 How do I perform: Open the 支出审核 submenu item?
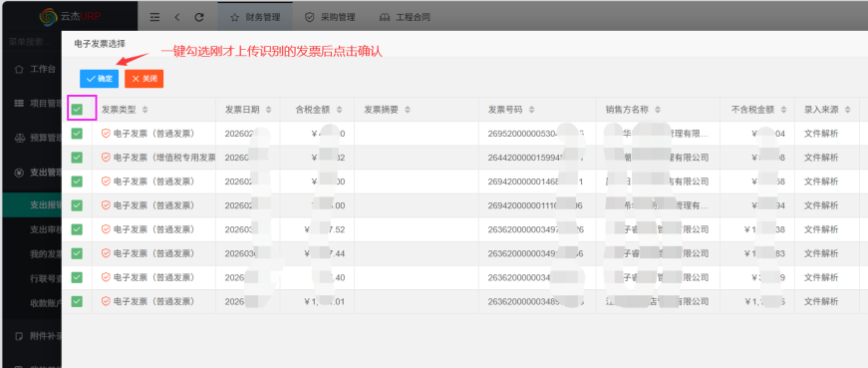pos(31,229)
